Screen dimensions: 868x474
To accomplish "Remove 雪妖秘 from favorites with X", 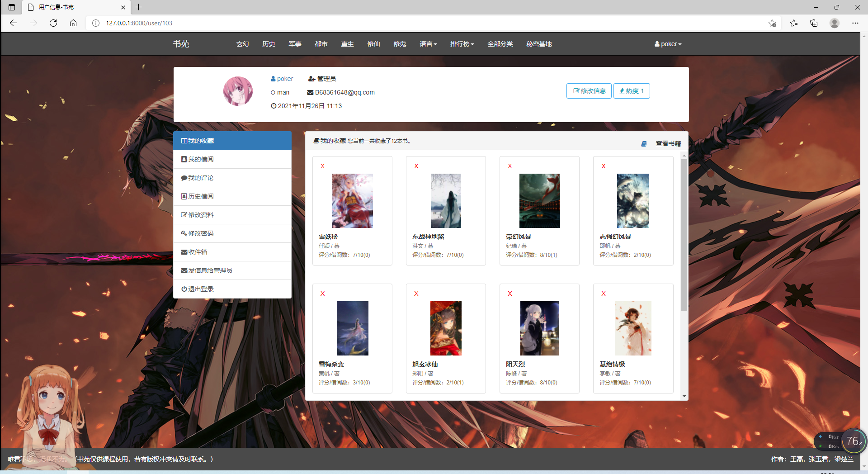I will click(322, 166).
